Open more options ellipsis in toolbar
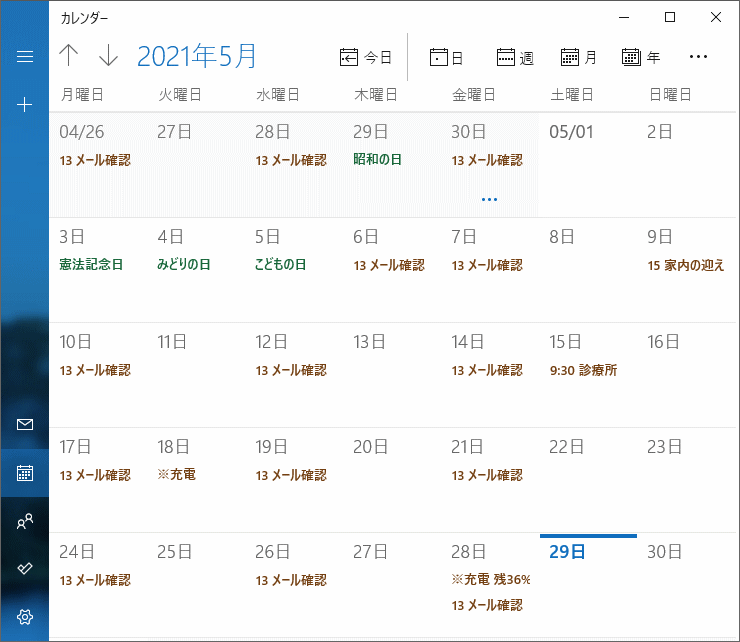This screenshot has width=740, height=642. pyautogui.click(x=698, y=57)
